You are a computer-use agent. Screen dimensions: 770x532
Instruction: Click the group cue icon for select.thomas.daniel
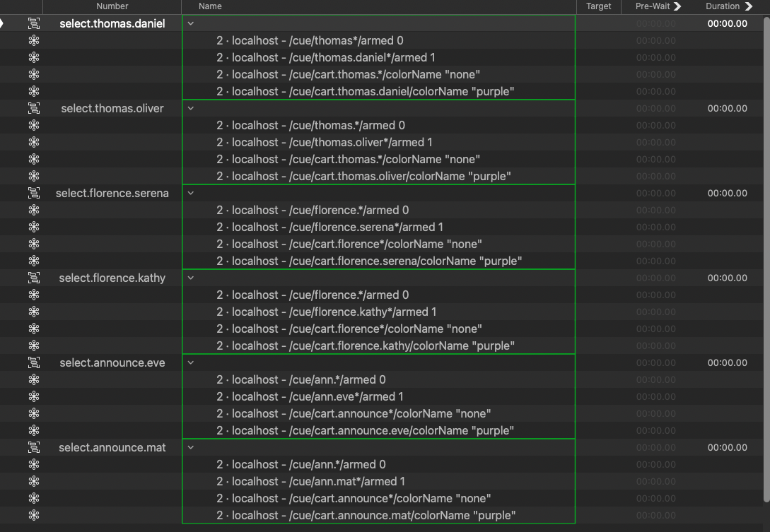[x=33, y=23]
